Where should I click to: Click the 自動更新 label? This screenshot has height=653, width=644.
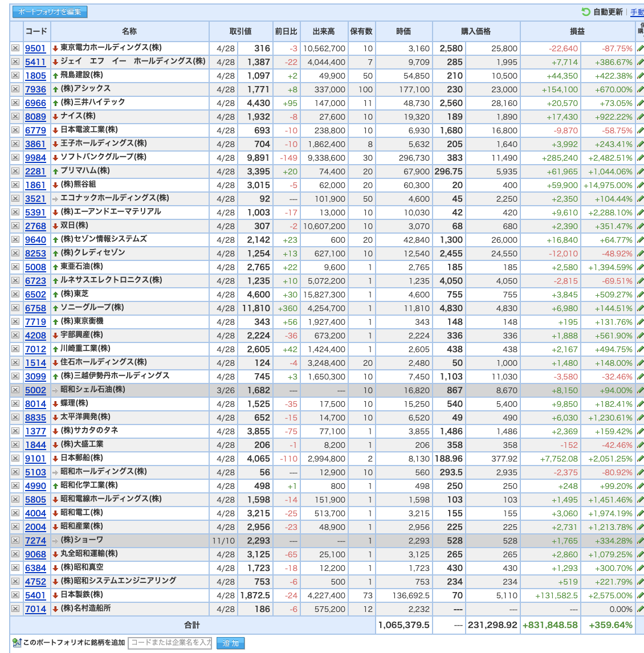(x=608, y=12)
